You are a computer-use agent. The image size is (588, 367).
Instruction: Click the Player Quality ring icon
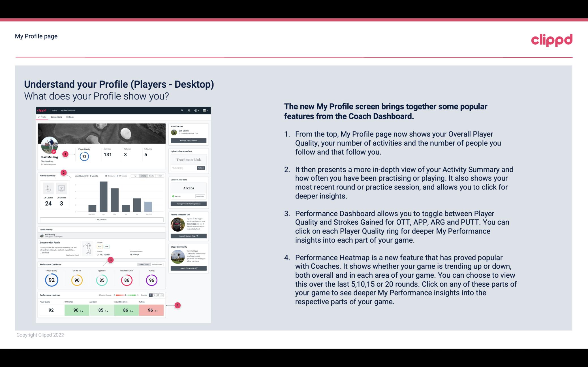pyautogui.click(x=51, y=280)
